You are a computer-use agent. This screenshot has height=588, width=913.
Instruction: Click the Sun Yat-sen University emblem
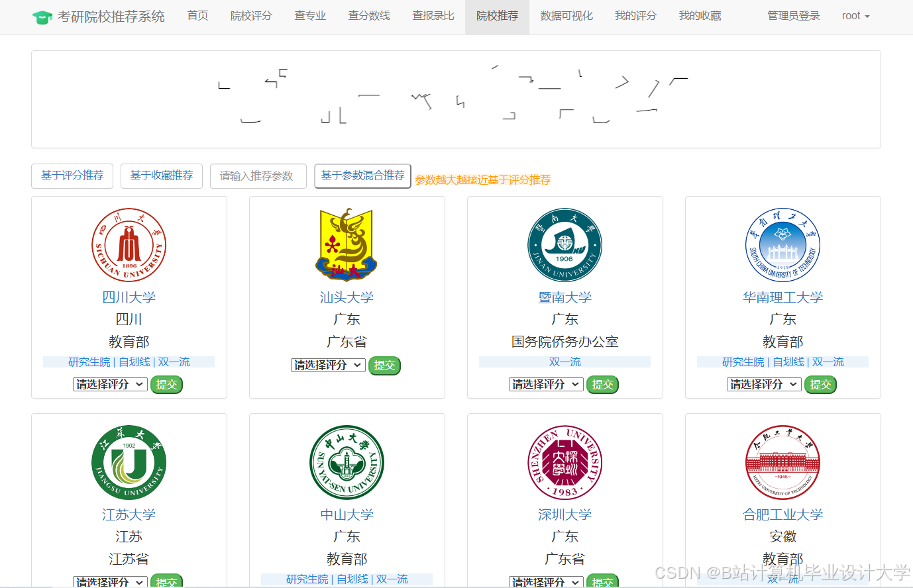(x=347, y=462)
